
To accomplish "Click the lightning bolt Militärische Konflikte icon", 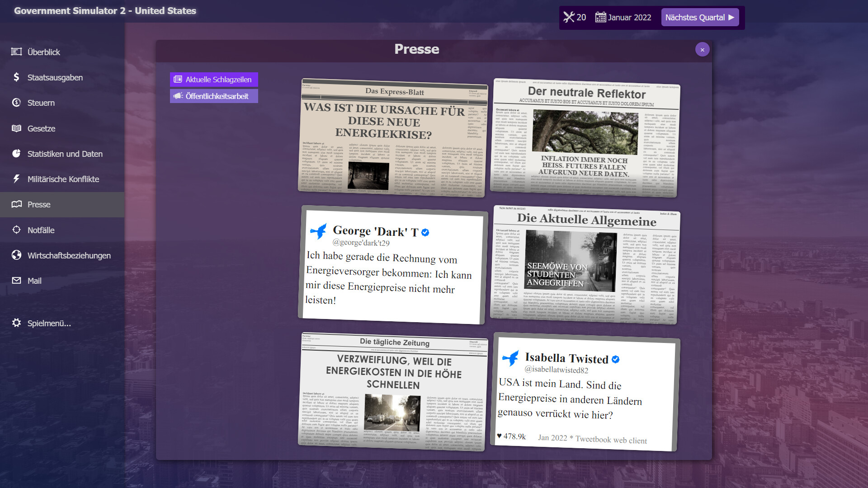I will [x=16, y=179].
